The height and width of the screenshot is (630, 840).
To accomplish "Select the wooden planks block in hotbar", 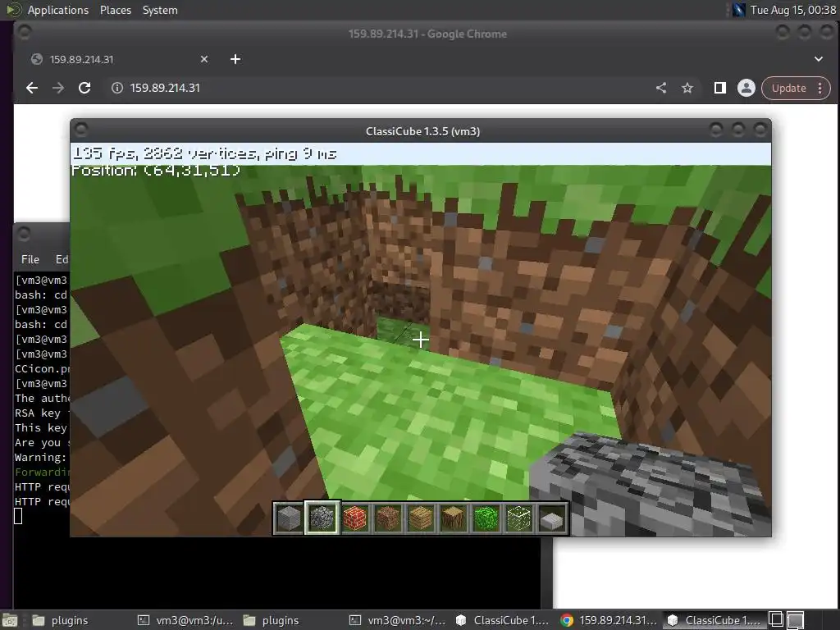I will pos(421,518).
